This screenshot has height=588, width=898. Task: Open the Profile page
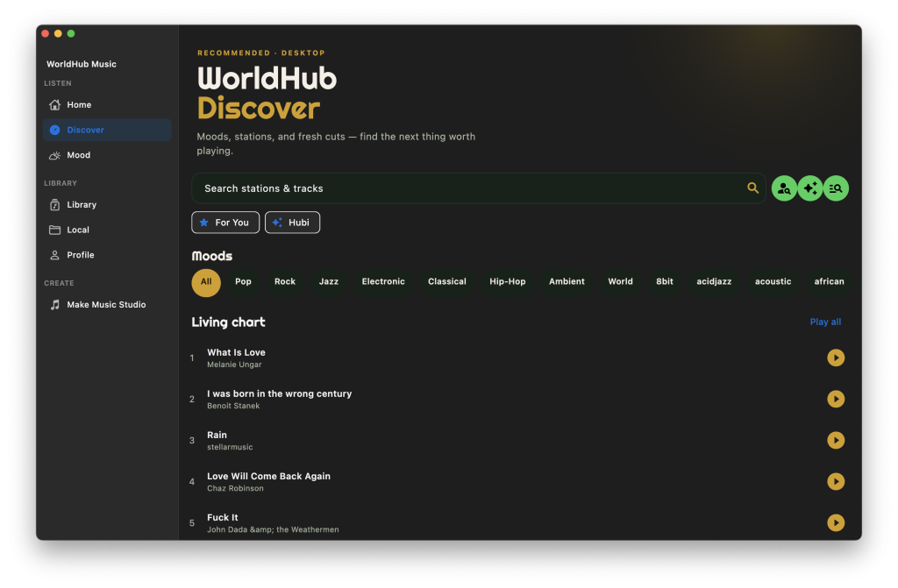click(106, 255)
